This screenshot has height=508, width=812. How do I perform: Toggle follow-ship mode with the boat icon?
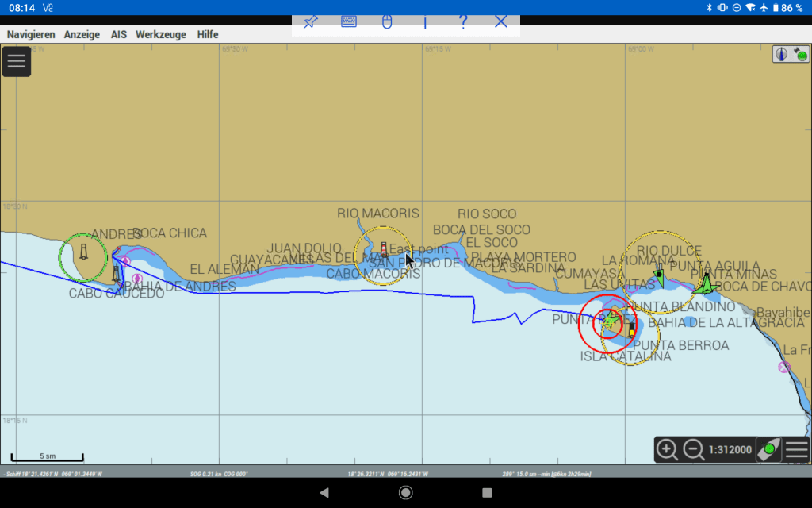[x=768, y=450]
